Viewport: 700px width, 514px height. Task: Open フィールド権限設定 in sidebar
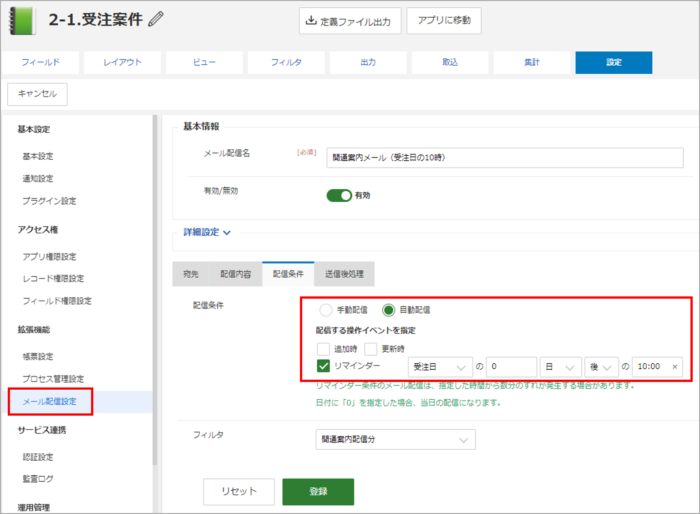(57, 301)
